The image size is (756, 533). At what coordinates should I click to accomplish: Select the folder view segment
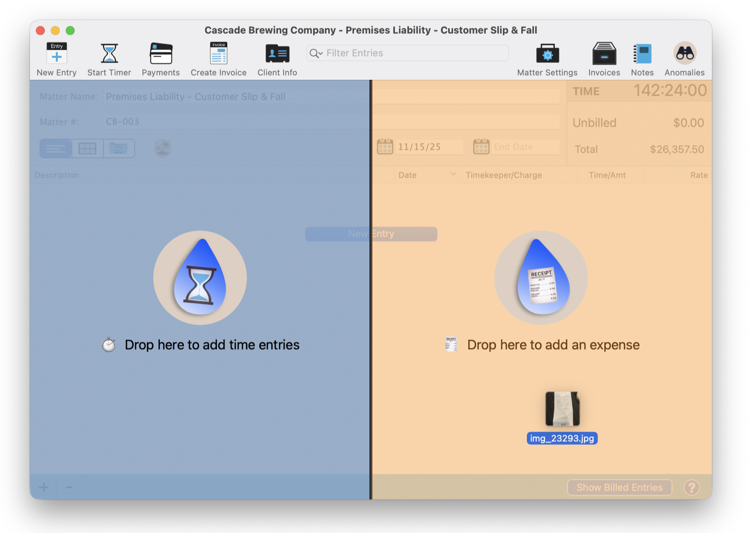click(x=119, y=149)
